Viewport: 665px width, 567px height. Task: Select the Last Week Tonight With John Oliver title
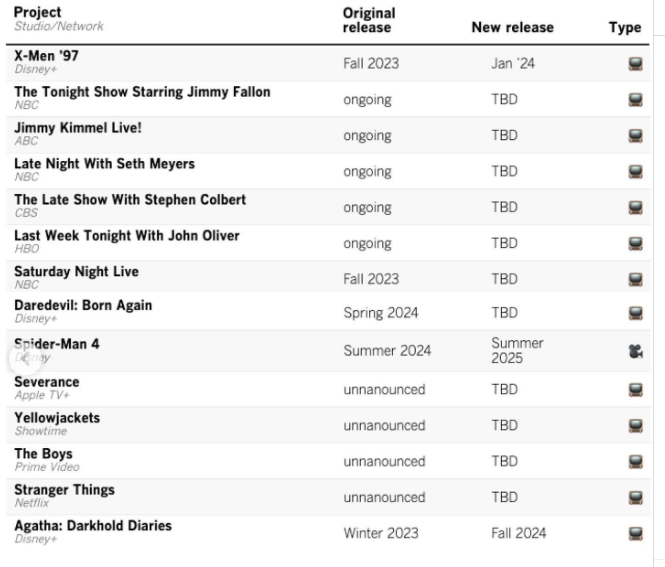coord(126,236)
